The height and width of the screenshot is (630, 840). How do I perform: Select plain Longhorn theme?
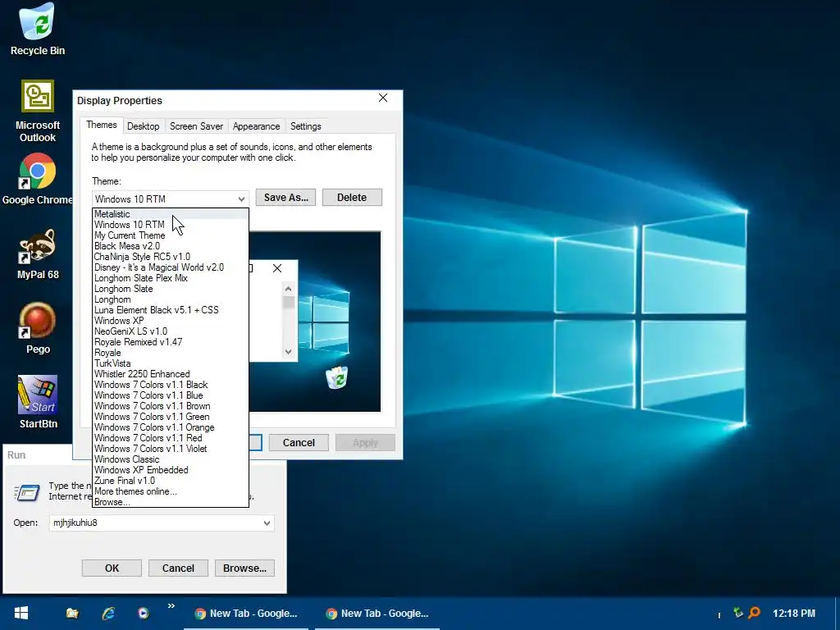pyautogui.click(x=171, y=299)
